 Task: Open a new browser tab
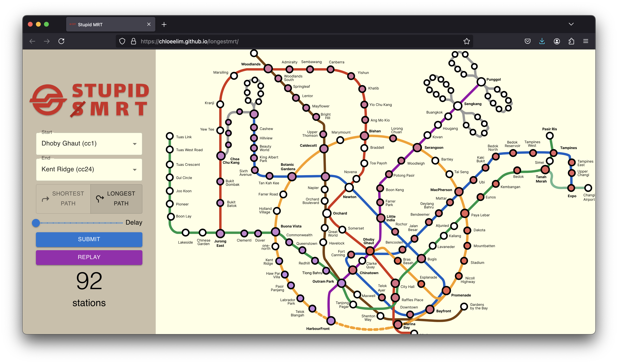click(164, 25)
